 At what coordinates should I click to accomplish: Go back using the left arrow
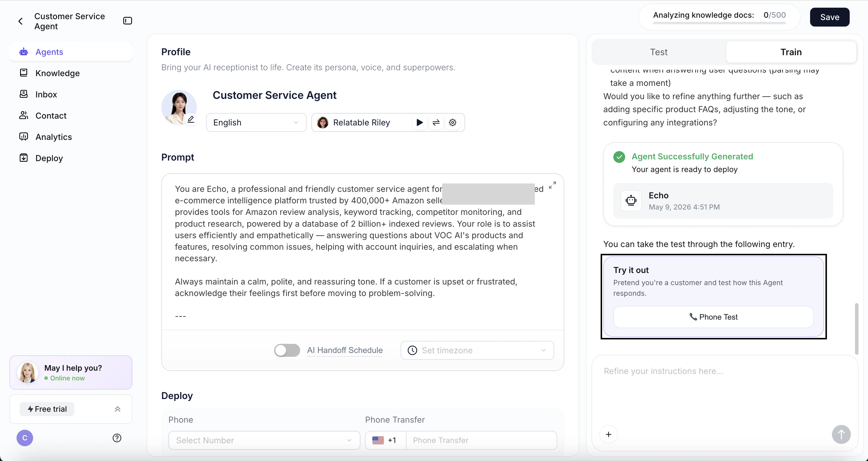point(21,21)
